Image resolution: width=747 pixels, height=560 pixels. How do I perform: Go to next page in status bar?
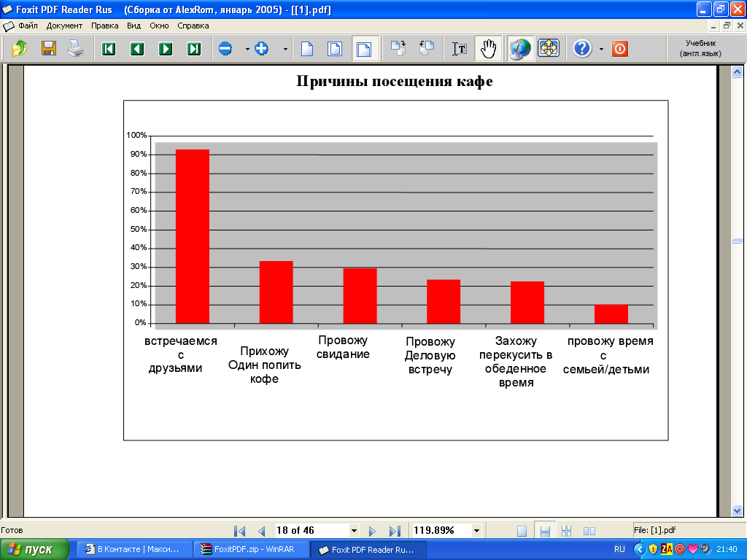point(373,531)
